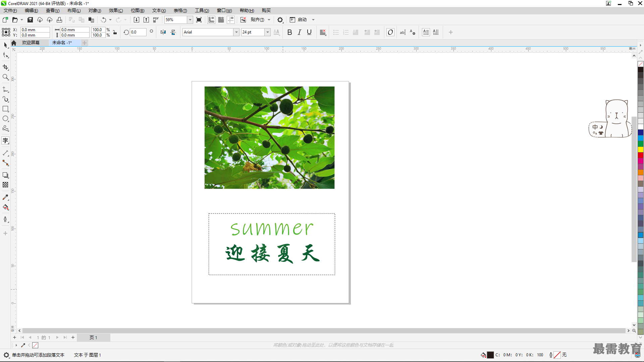Click the Home icon tab

point(14,43)
